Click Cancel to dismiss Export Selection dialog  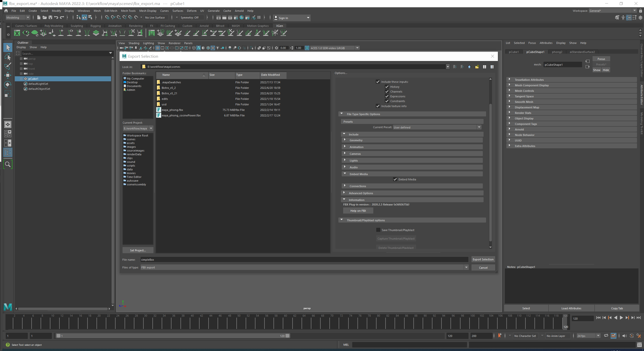(483, 267)
